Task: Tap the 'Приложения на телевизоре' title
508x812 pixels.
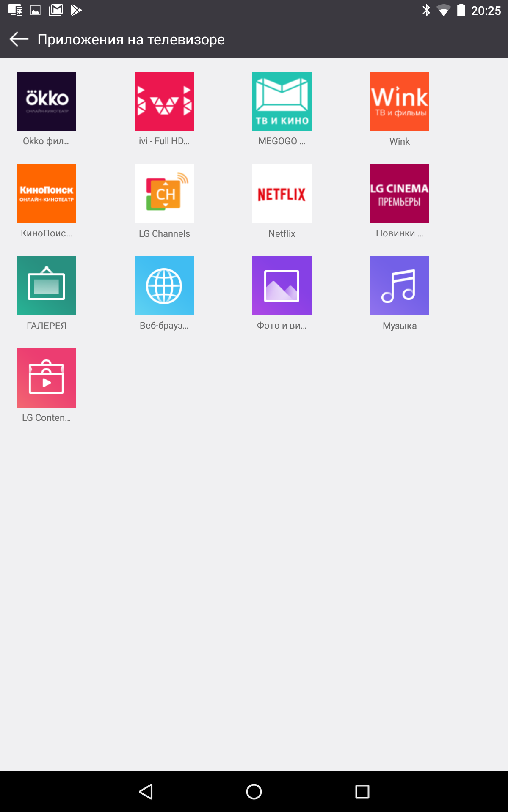Action: [131, 39]
